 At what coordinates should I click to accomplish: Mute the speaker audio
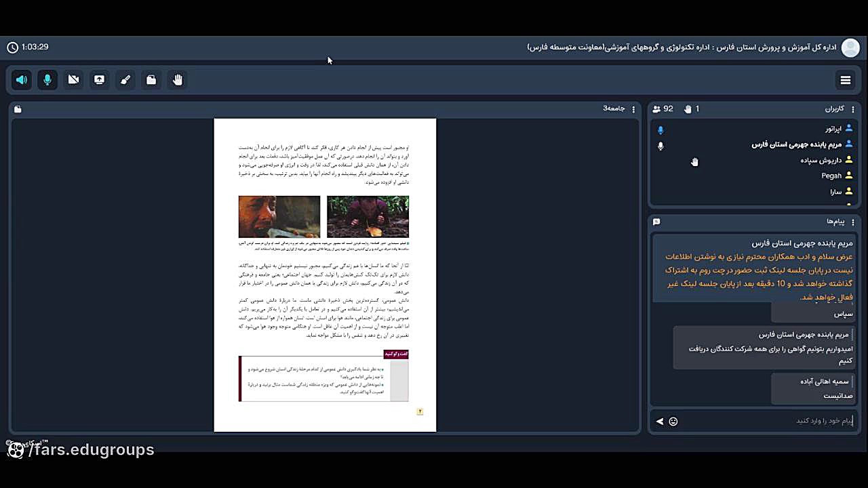tap(22, 80)
